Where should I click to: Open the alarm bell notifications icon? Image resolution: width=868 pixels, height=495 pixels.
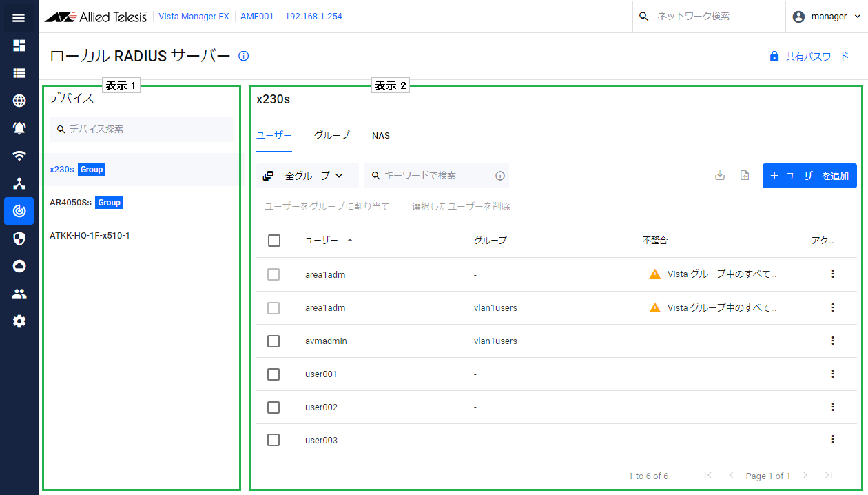point(19,128)
